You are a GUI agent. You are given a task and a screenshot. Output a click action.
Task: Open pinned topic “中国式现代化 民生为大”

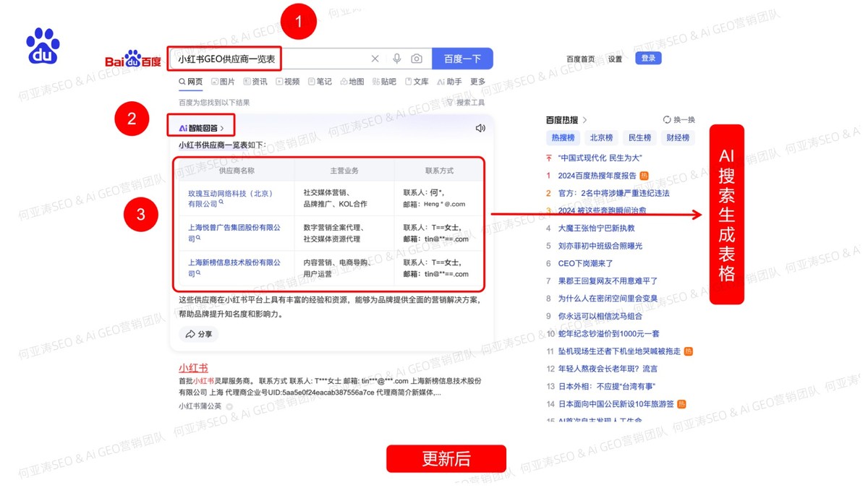click(x=600, y=158)
